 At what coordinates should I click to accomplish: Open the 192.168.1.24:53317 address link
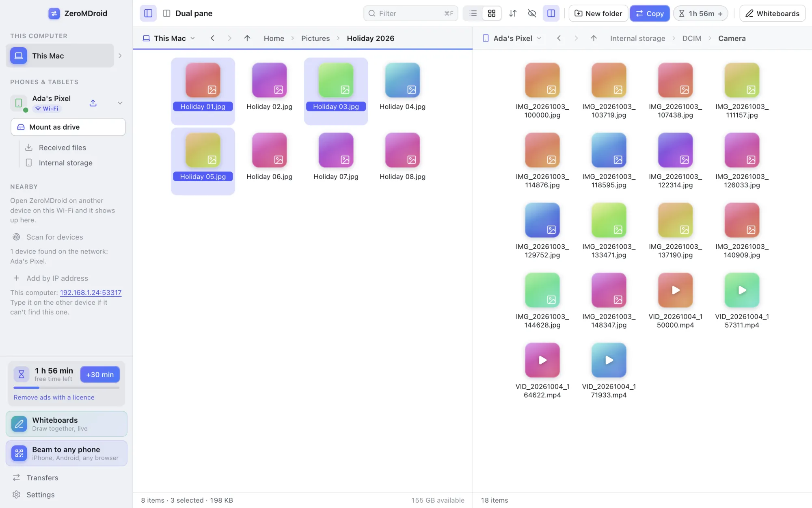pyautogui.click(x=91, y=293)
